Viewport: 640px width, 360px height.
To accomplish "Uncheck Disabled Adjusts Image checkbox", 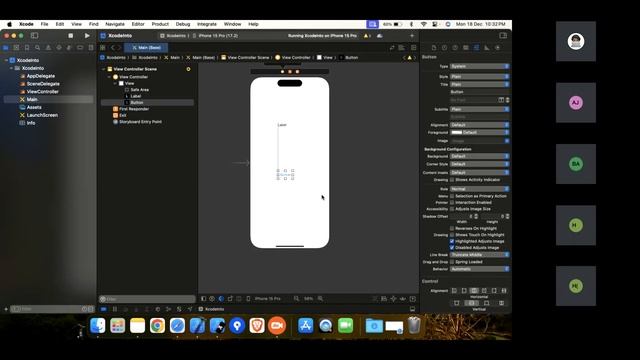I will pos(452,248).
